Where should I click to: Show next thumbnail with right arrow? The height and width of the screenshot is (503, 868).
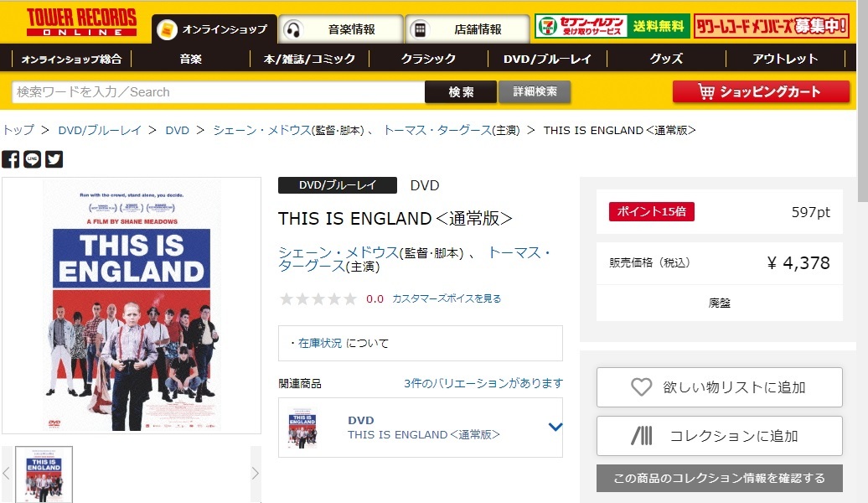[256, 474]
